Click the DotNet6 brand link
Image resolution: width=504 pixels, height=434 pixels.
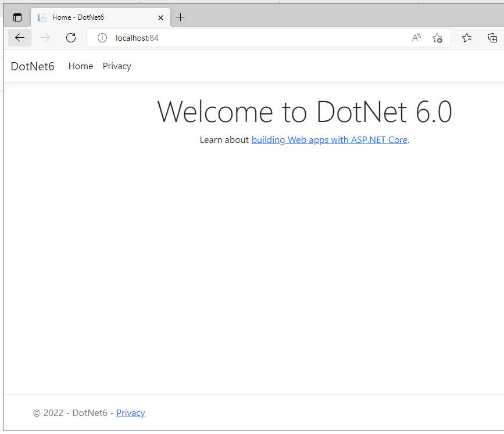33,66
